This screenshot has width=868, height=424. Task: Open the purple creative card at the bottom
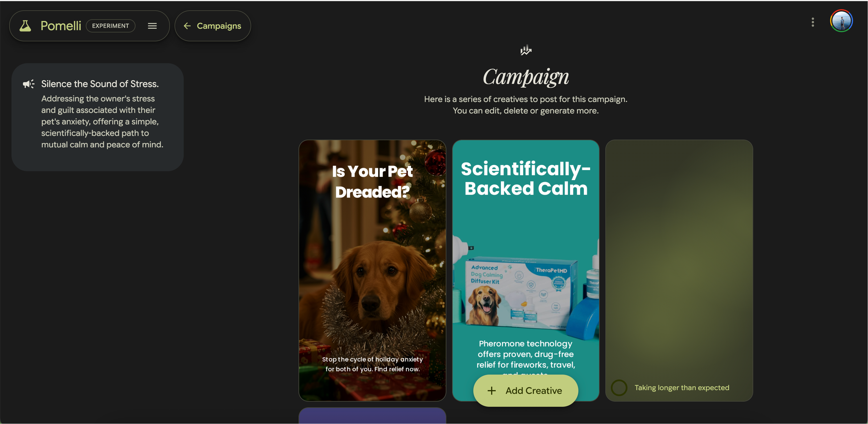pyautogui.click(x=372, y=416)
